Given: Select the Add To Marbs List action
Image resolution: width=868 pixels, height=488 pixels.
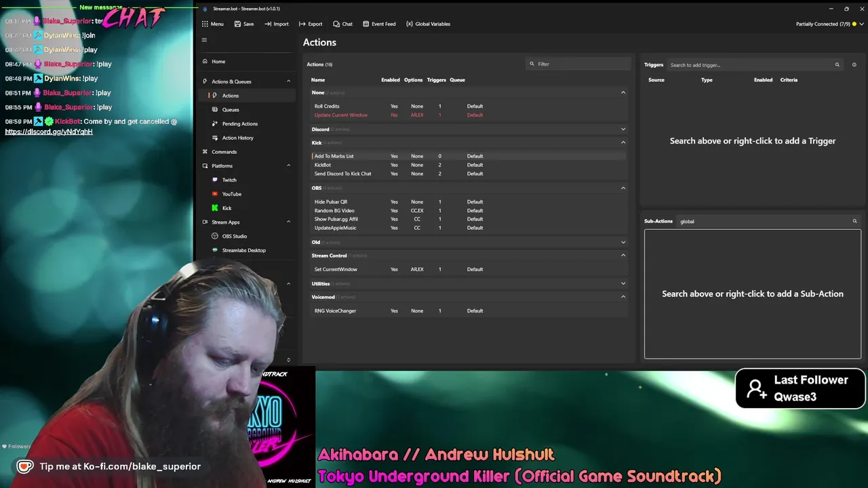Looking at the screenshot, I should tap(467, 156).
